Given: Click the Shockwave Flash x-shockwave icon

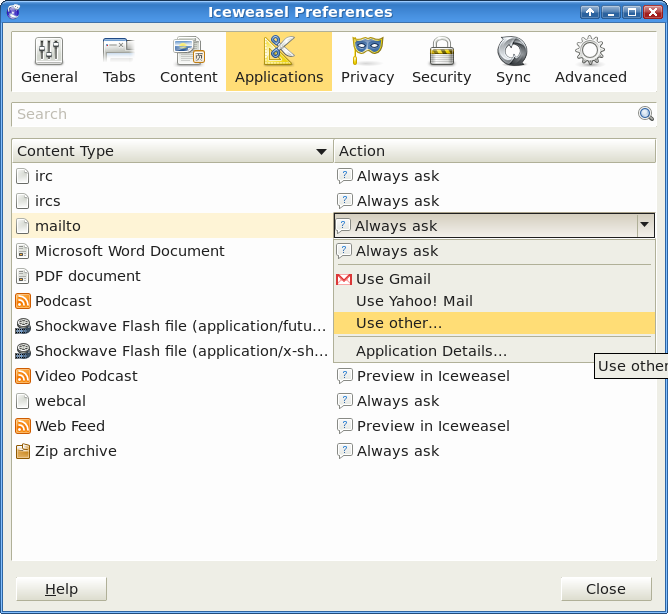Looking at the screenshot, I should (x=23, y=351).
